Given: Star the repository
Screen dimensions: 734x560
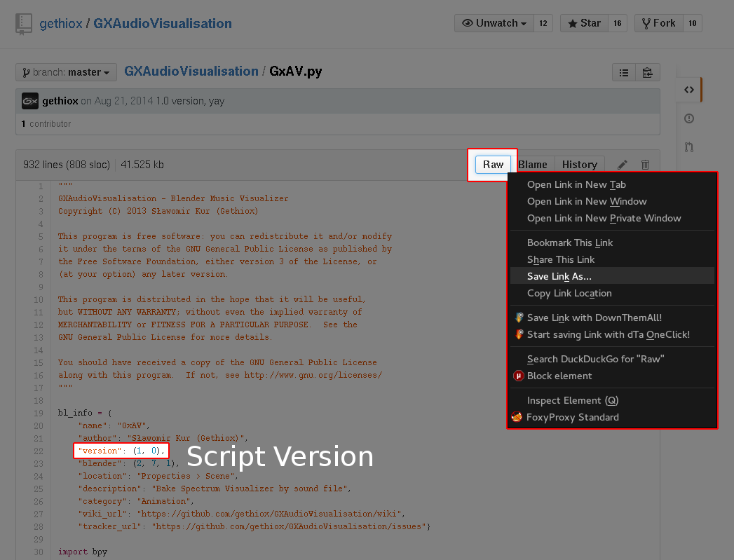Looking at the screenshot, I should pyautogui.click(x=584, y=23).
